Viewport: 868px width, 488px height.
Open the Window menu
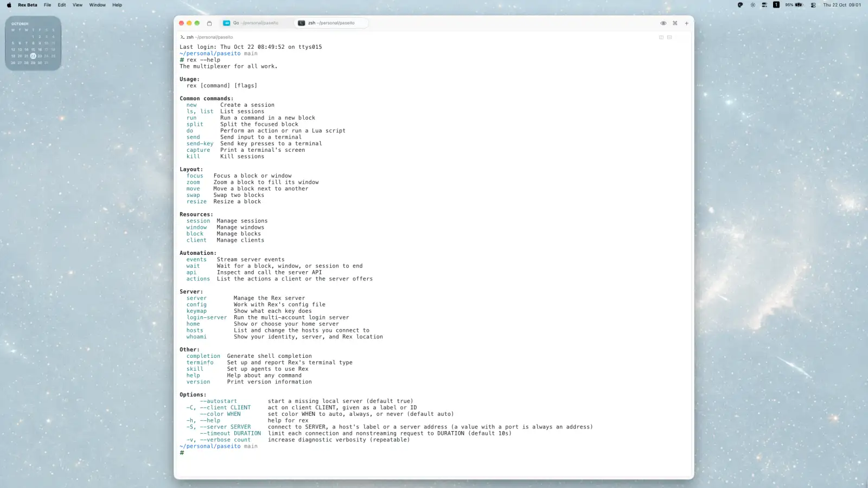pos(98,5)
